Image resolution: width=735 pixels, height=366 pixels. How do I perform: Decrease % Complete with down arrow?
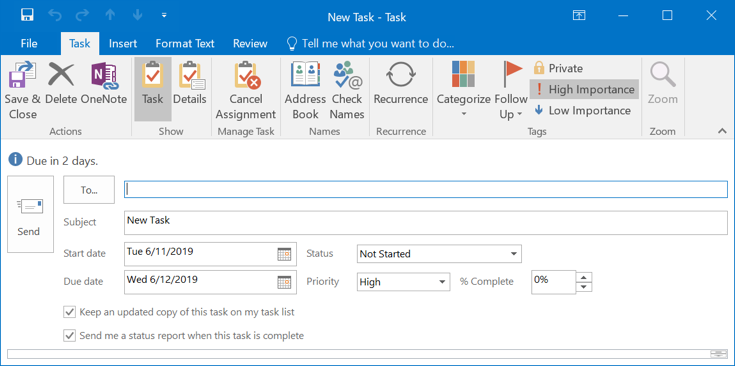(584, 287)
